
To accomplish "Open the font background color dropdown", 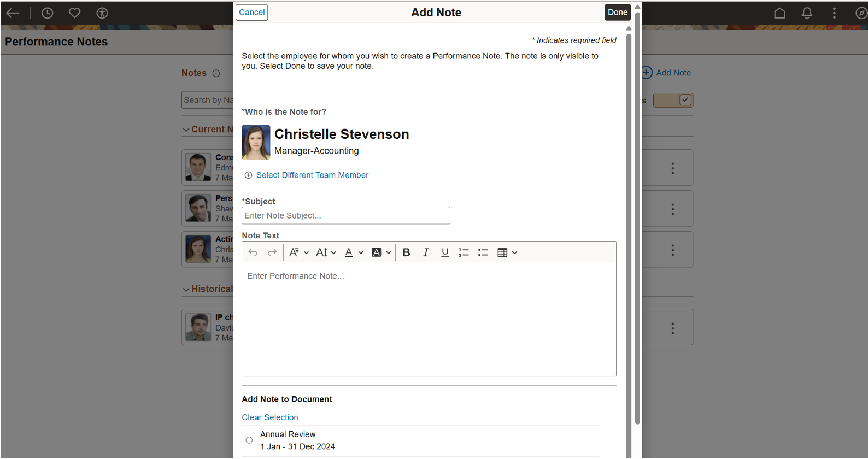I will (x=381, y=252).
